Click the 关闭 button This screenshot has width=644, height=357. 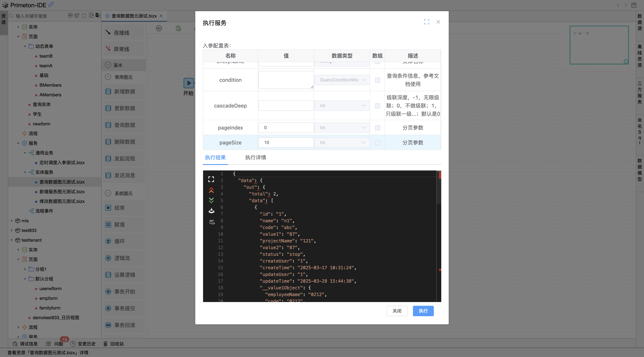click(397, 311)
